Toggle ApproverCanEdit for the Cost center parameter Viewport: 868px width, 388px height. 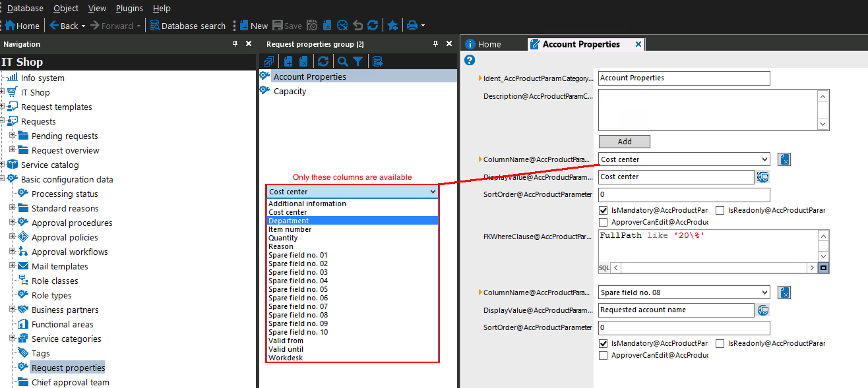click(603, 223)
